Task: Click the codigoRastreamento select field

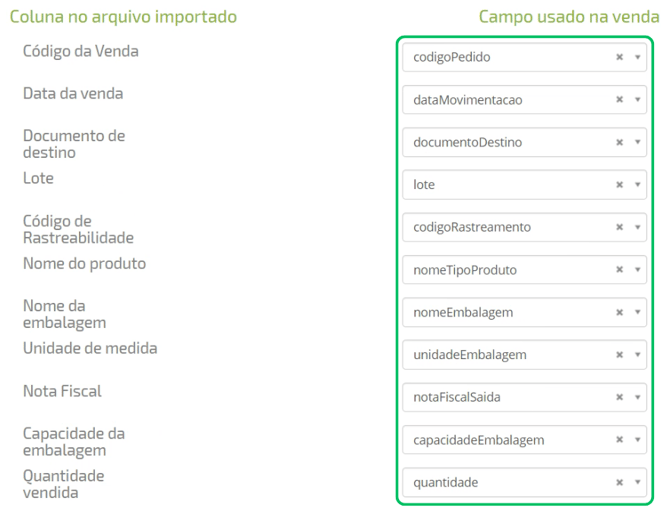Action: 500,228
